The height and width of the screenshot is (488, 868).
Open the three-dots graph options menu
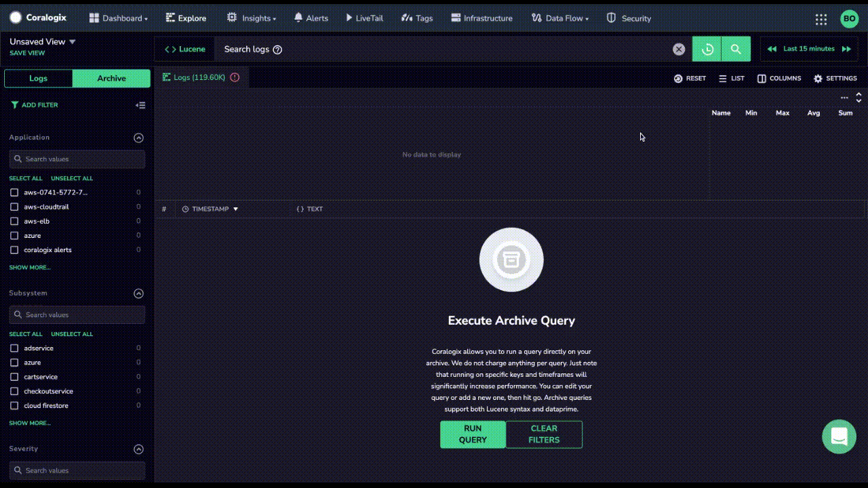pos(844,98)
